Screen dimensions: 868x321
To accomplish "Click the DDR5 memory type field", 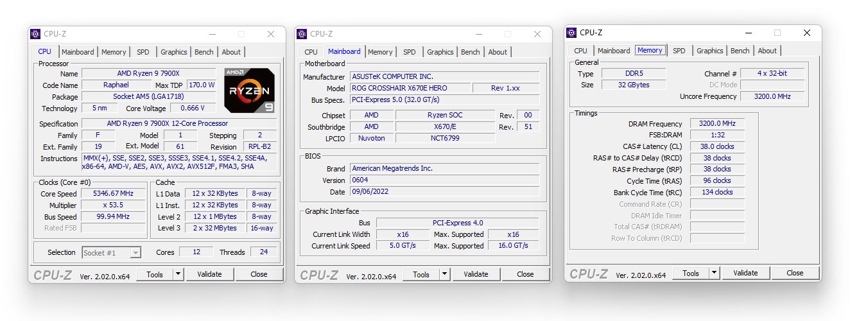I will pos(633,74).
